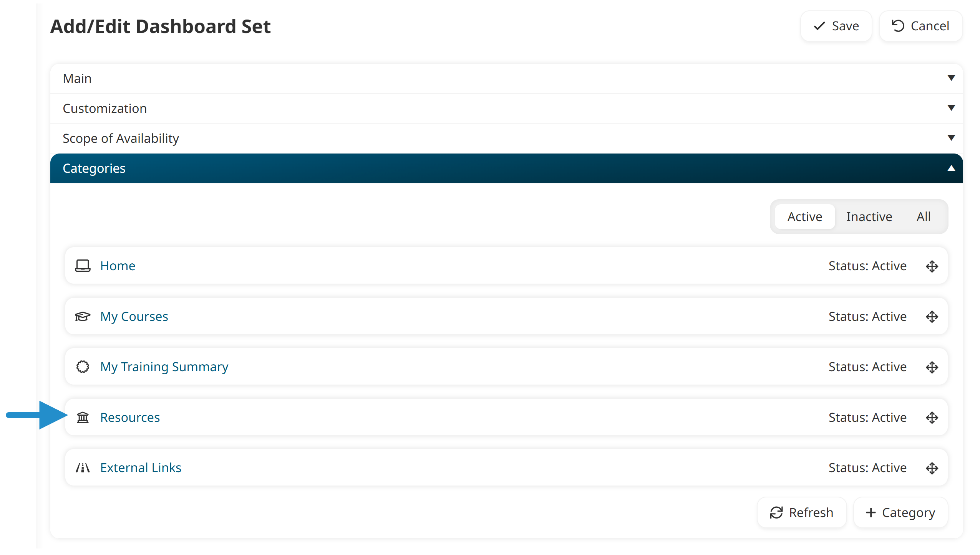
Task: Click the move handle on Resources row
Action: coord(932,418)
